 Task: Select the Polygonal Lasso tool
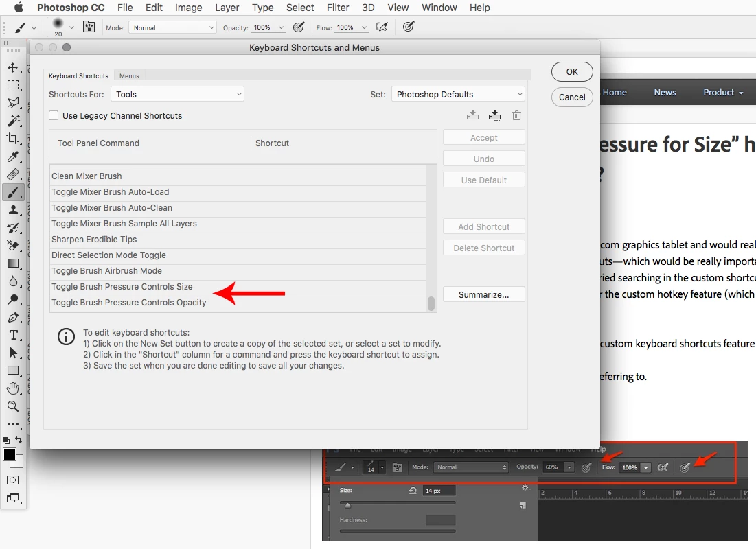13,102
